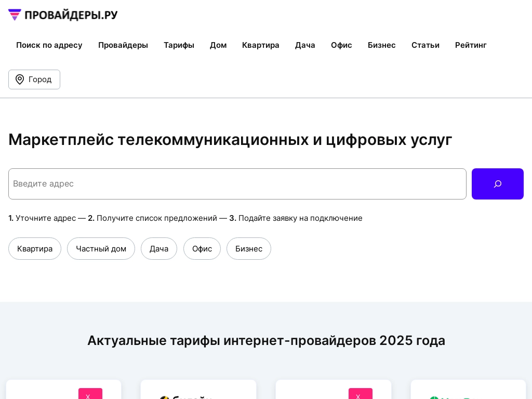Select the Квартира filter chip
The image size is (532, 399).
pyautogui.click(x=35, y=249)
